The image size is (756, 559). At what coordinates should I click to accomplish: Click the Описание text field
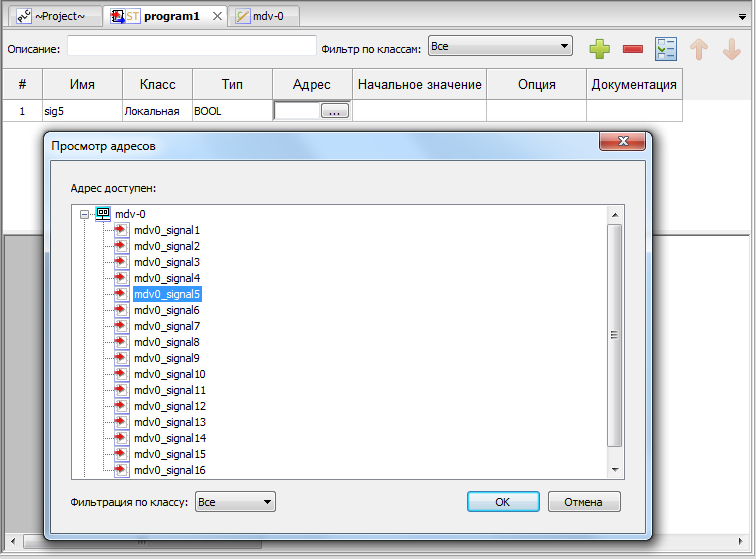tap(191, 47)
